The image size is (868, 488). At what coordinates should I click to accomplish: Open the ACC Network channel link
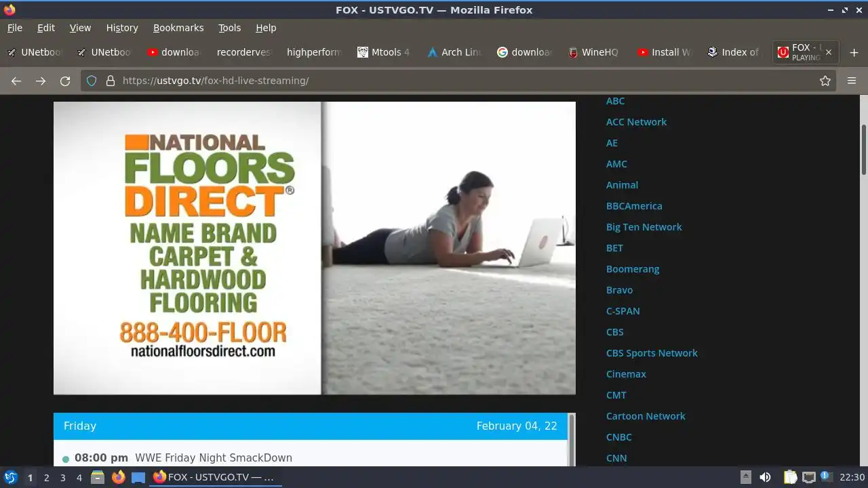click(x=636, y=122)
